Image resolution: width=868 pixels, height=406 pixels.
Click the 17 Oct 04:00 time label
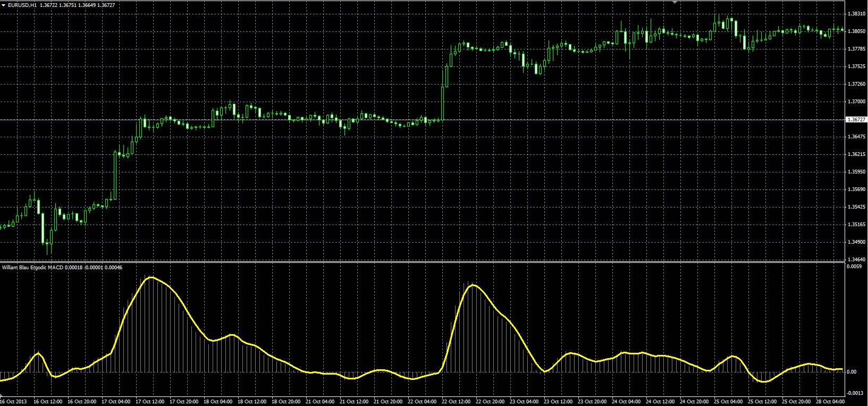tap(116, 402)
